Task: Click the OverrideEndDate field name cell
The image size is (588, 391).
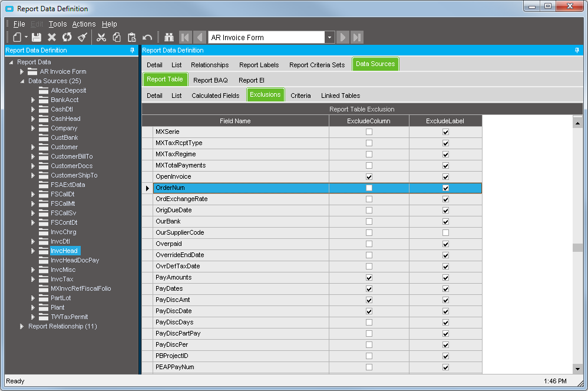Action: 241,255
